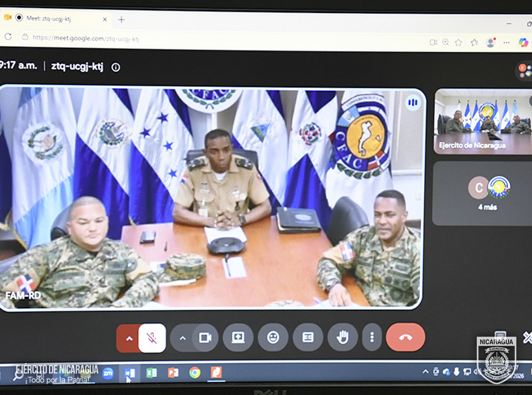Image resolution: width=532 pixels, height=395 pixels.
Task: Expand video settings arrow beside camera
Action: pyautogui.click(x=182, y=338)
